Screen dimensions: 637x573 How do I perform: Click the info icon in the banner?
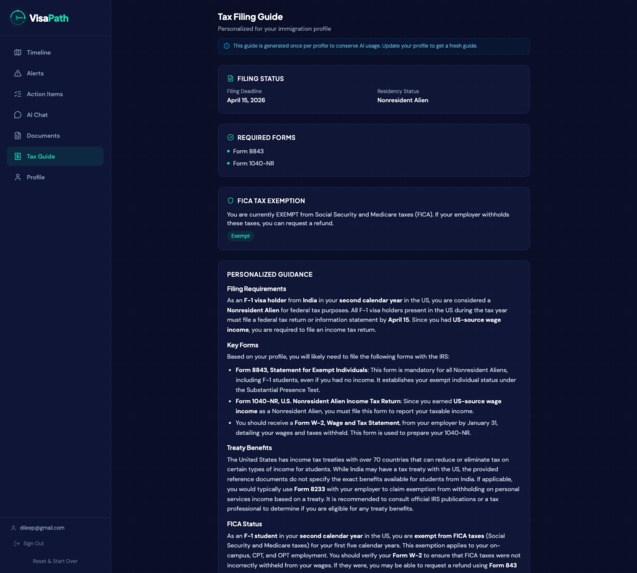click(x=227, y=46)
